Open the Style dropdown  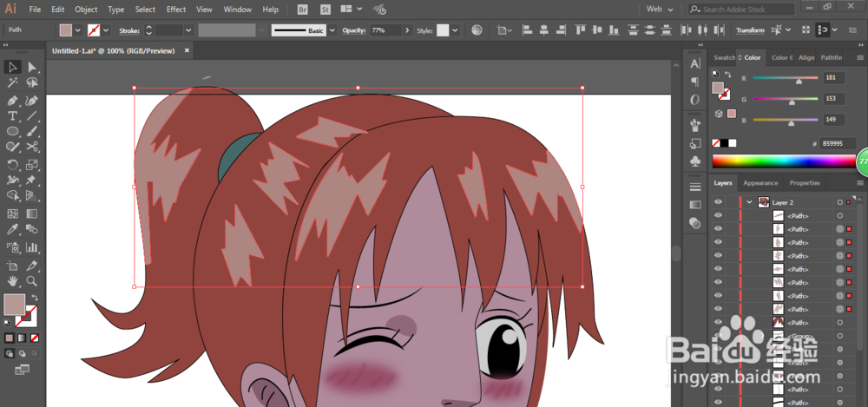pyautogui.click(x=455, y=30)
